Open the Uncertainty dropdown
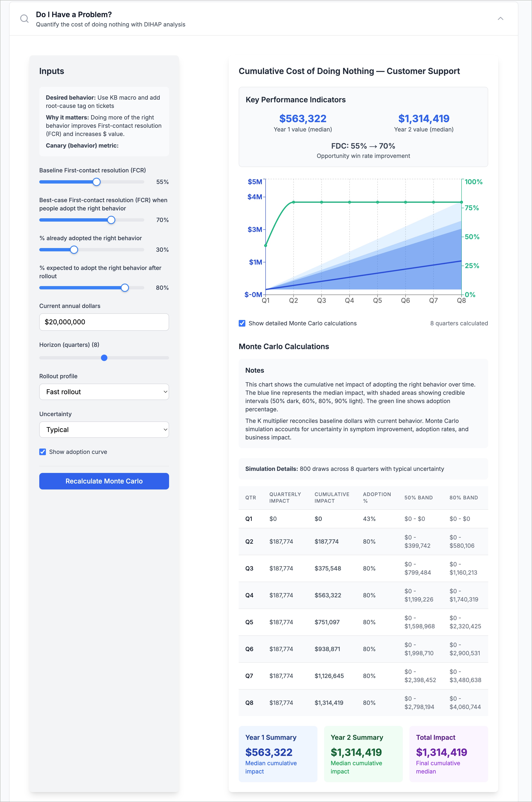Viewport: 532px width, 802px height. click(x=104, y=430)
